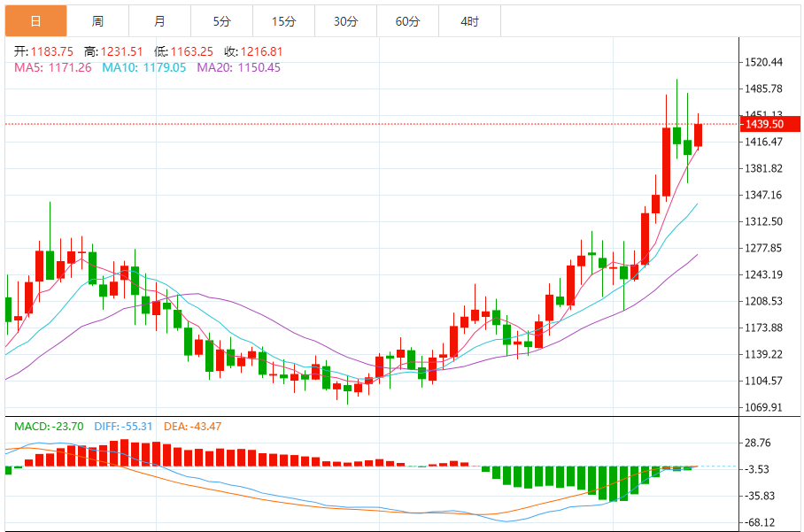Click the MACD value label
Viewport: 804px width, 532px height.
(49, 427)
